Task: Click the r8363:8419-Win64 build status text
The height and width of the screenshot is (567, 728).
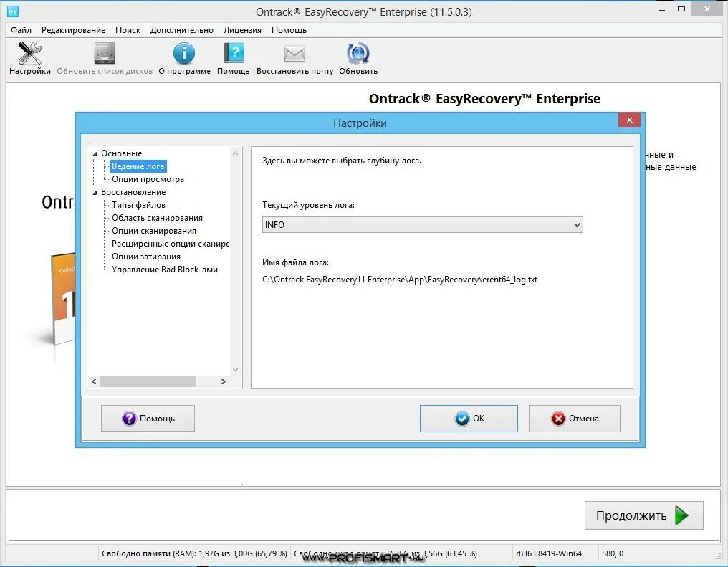Action: click(x=548, y=553)
